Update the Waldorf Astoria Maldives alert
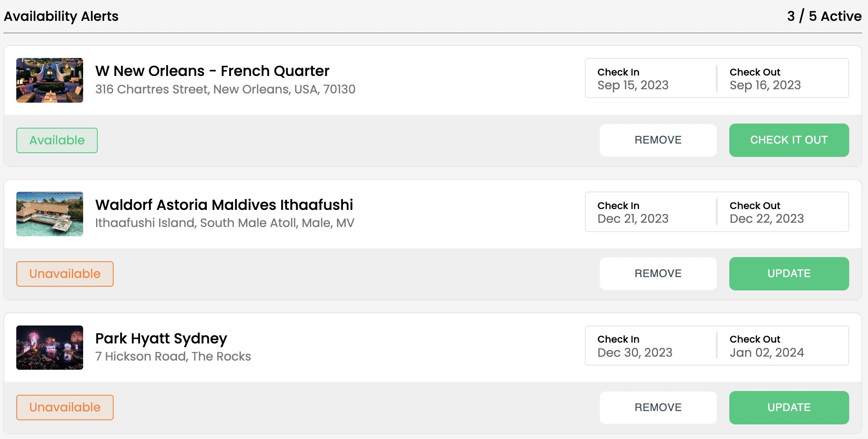This screenshot has width=868, height=439. (789, 274)
